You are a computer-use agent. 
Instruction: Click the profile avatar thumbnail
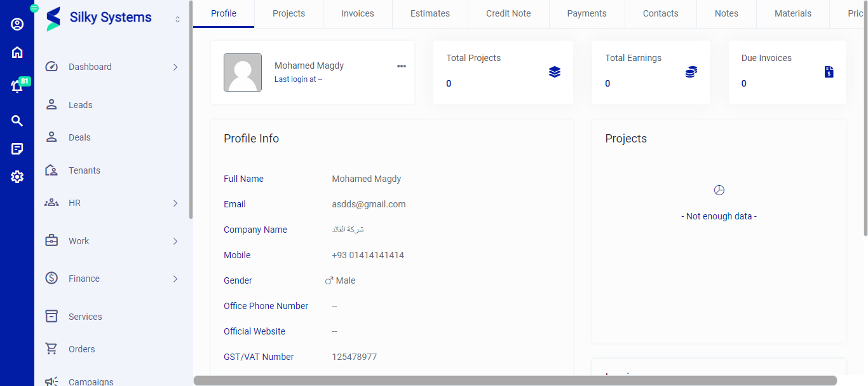(x=243, y=72)
